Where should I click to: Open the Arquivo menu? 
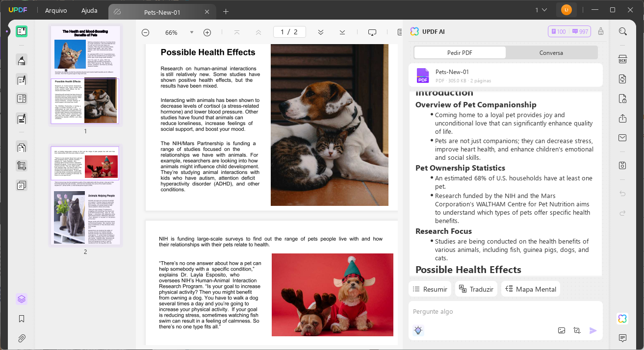[55, 10]
